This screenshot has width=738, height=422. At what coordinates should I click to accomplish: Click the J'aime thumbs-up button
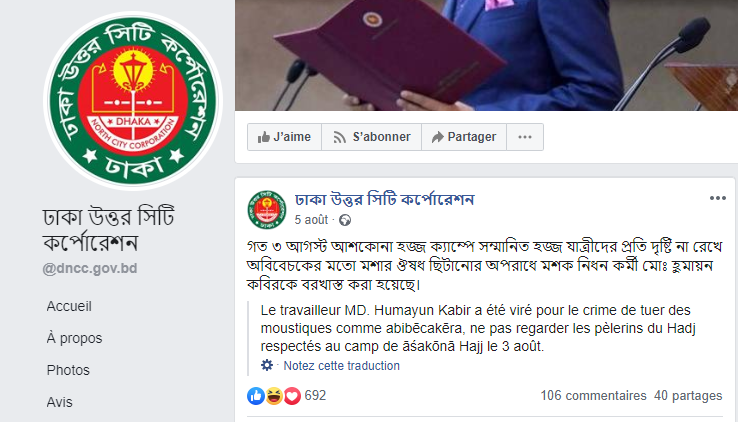(284, 137)
